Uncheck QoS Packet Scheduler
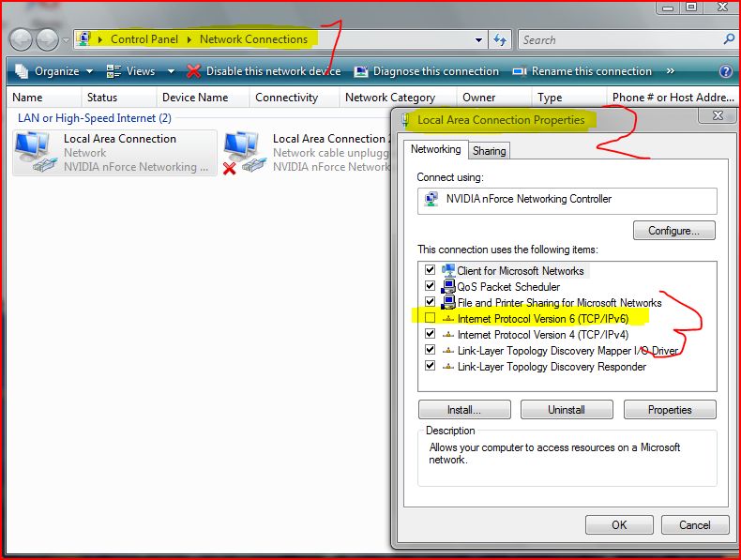Image resolution: width=741 pixels, height=560 pixels. pyautogui.click(x=430, y=286)
